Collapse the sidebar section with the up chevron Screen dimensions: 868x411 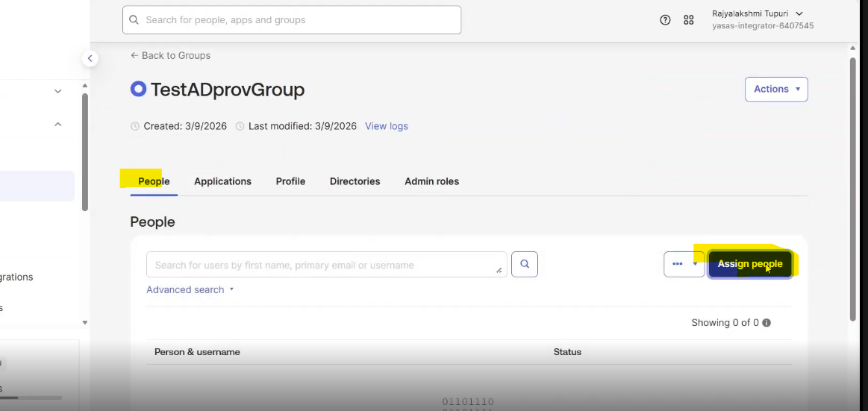point(58,125)
